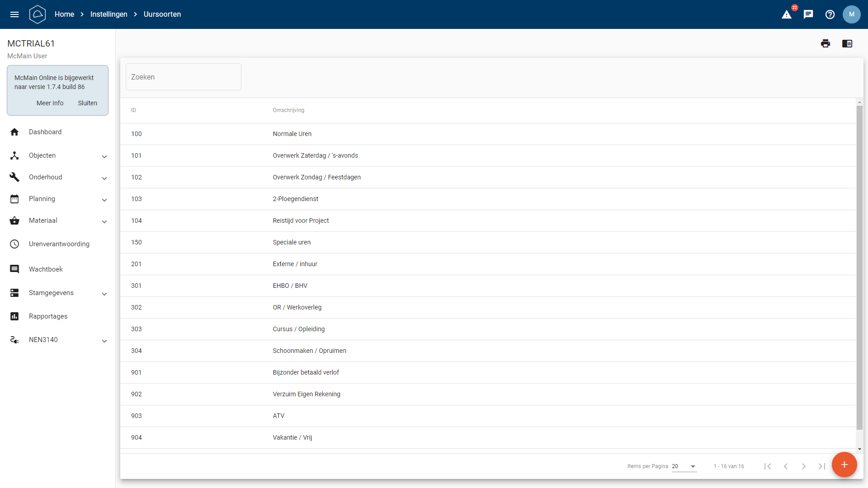Click the alerts warning triangle icon
Viewport: 868px width, 488px height.
click(787, 14)
